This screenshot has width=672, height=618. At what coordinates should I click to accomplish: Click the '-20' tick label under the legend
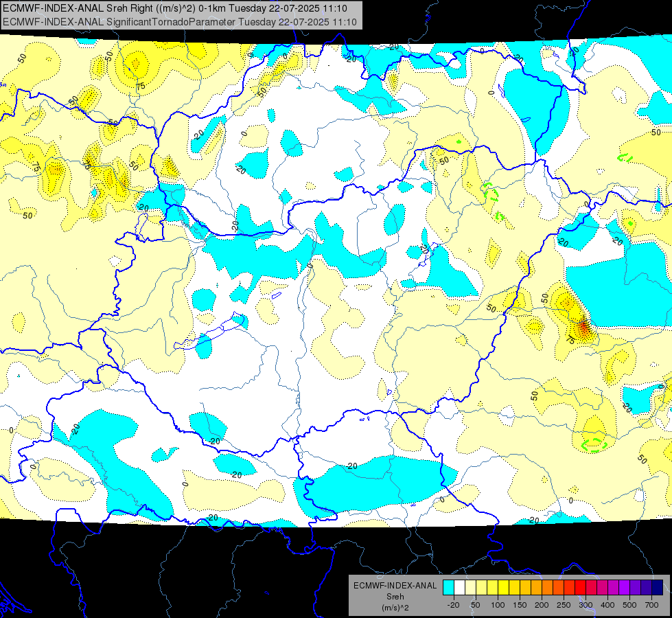point(454,605)
